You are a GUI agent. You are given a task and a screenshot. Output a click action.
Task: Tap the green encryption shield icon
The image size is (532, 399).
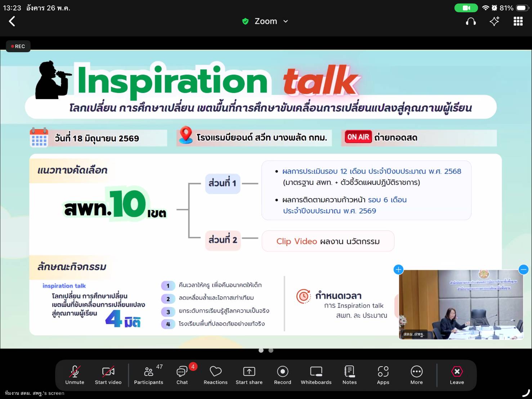click(245, 21)
